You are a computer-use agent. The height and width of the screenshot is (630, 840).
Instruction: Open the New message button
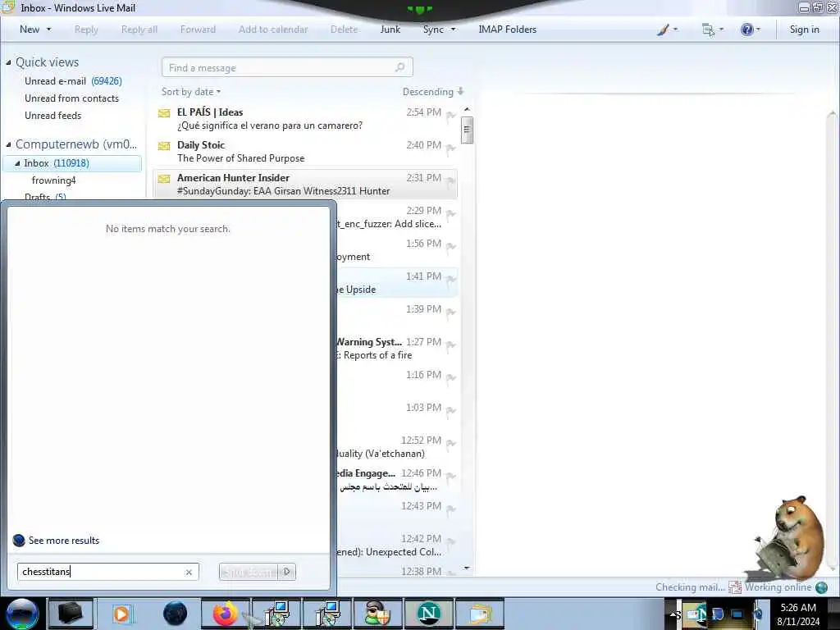tap(30, 30)
